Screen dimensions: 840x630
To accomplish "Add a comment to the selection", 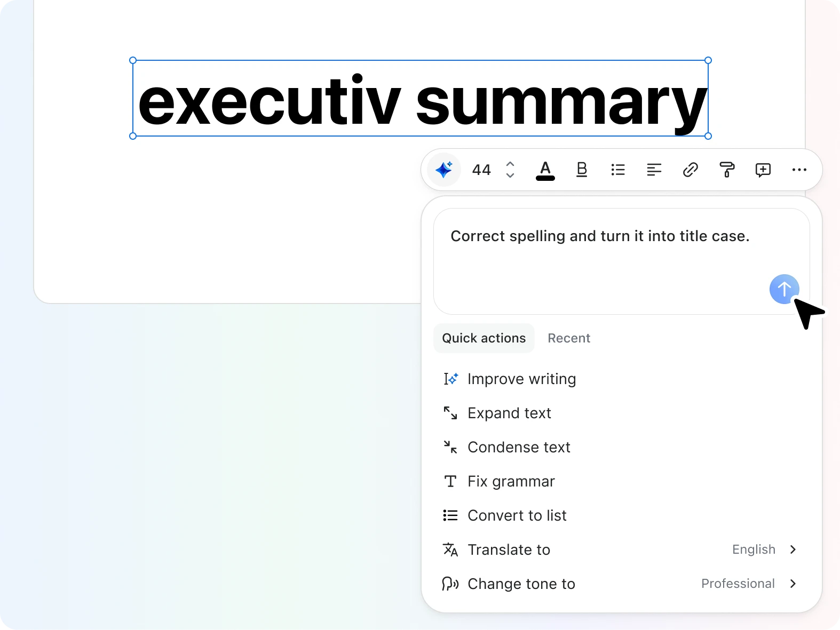I will pos(763,170).
